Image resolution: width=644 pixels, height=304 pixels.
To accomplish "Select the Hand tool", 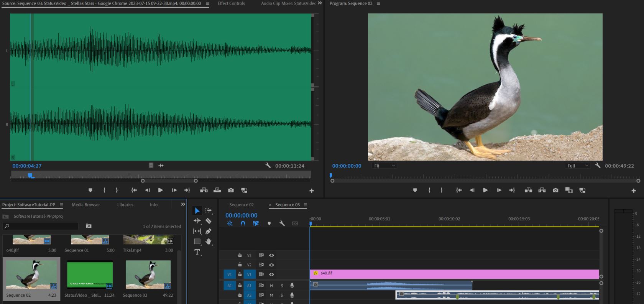I will (208, 242).
